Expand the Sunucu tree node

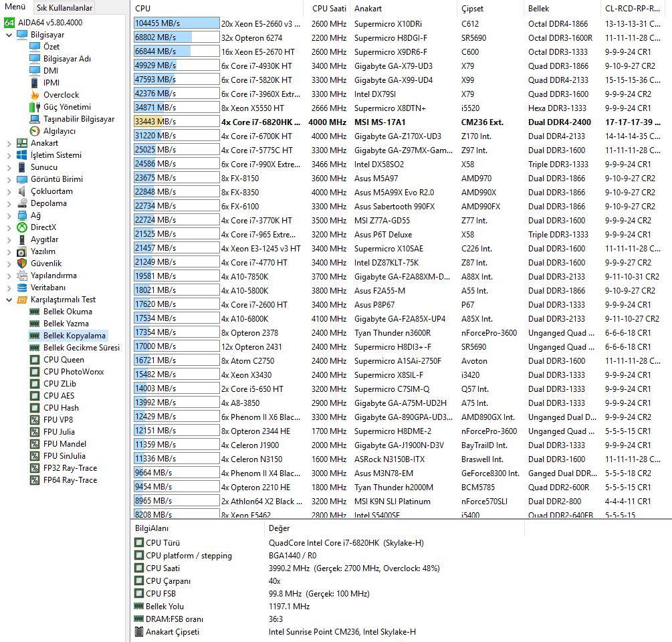point(9,167)
